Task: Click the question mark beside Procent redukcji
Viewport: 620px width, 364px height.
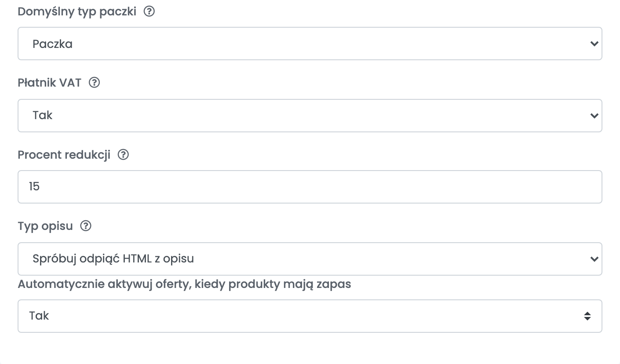Action: 124,155
